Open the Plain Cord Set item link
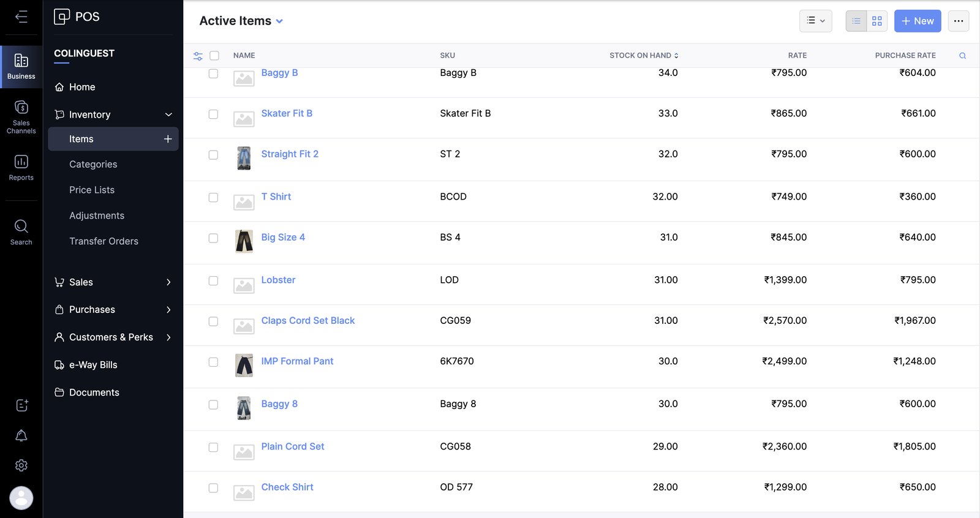The height and width of the screenshot is (518, 980). (293, 446)
